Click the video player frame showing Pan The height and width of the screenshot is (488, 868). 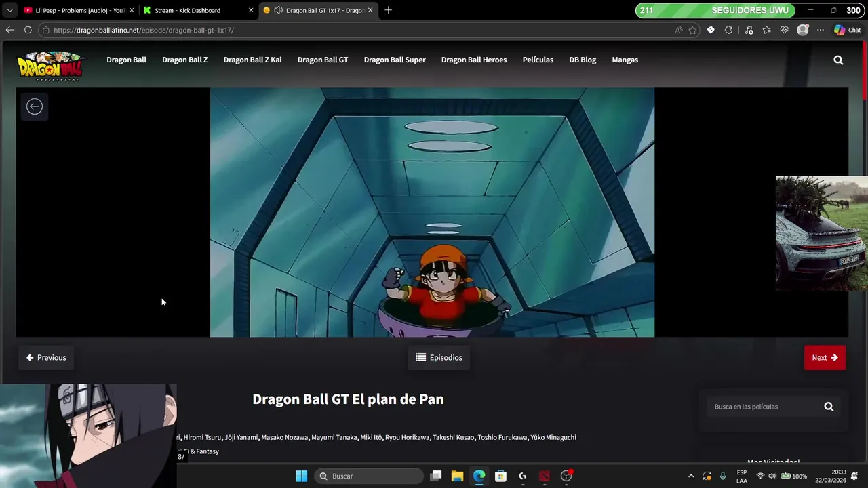point(432,212)
